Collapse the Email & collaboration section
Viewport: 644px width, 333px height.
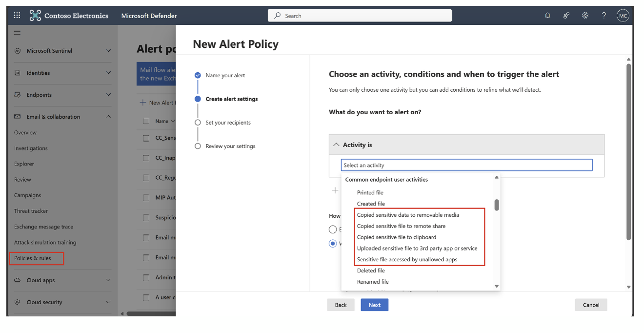108,117
